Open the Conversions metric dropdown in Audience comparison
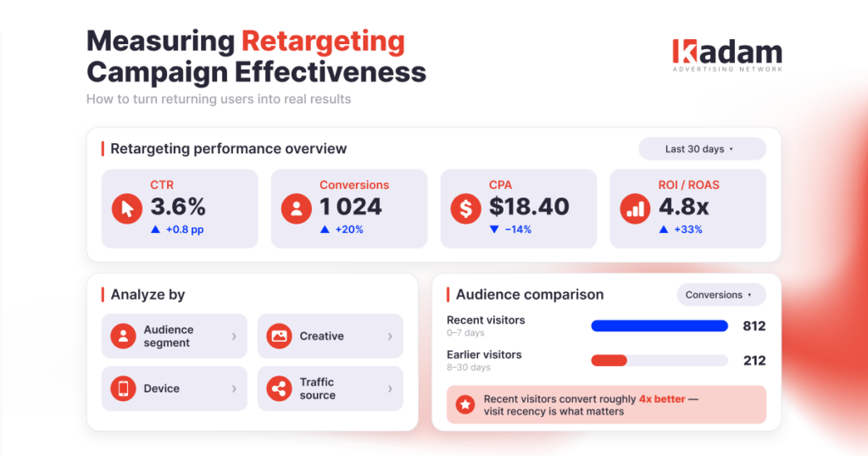This screenshot has width=868, height=456. [x=721, y=295]
